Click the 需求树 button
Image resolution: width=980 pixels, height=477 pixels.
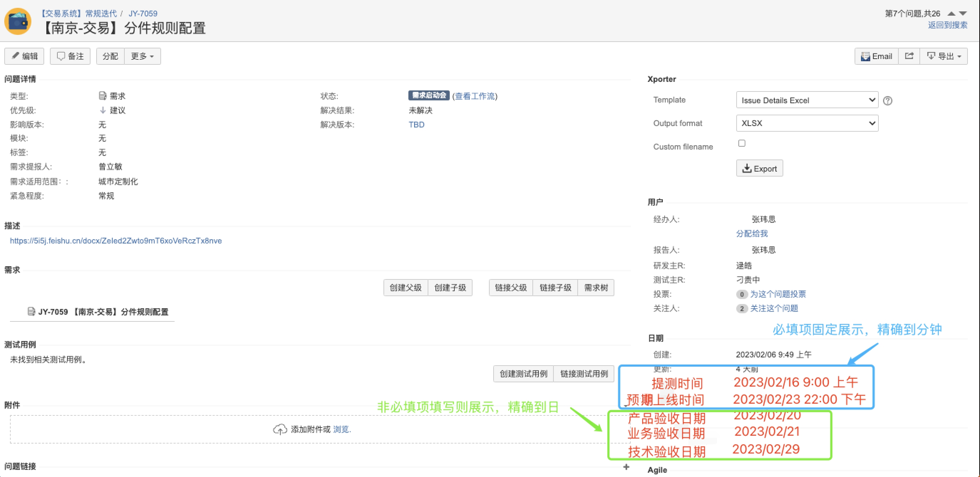pos(596,288)
